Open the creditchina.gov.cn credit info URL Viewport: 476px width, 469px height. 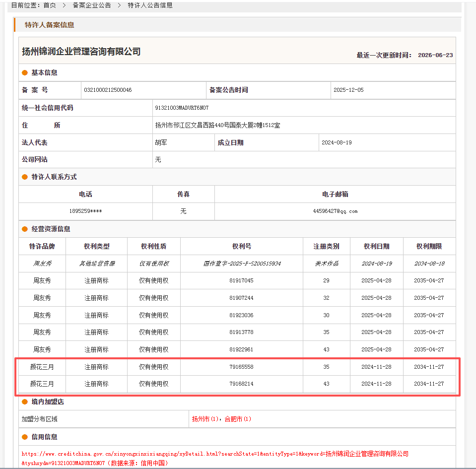click(x=215, y=458)
